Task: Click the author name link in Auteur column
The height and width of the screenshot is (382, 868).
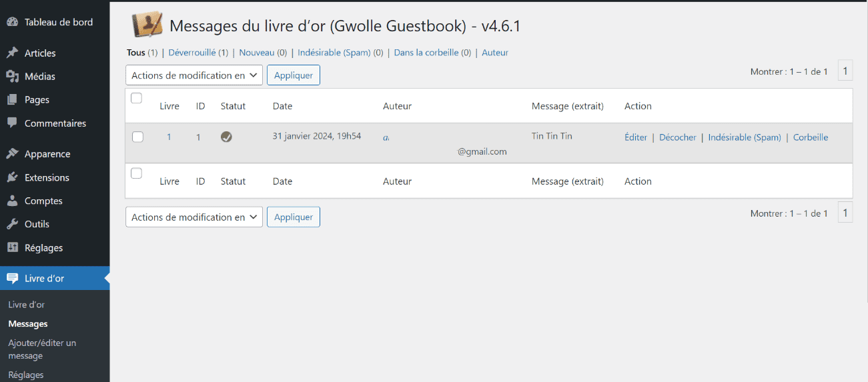Action: [x=386, y=137]
